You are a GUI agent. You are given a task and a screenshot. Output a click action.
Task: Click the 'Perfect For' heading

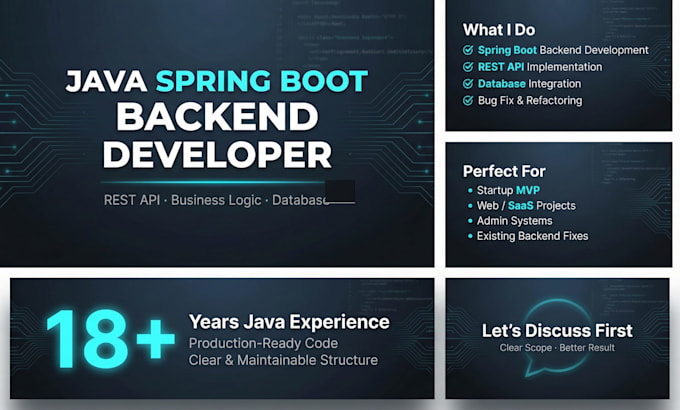[504, 171]
